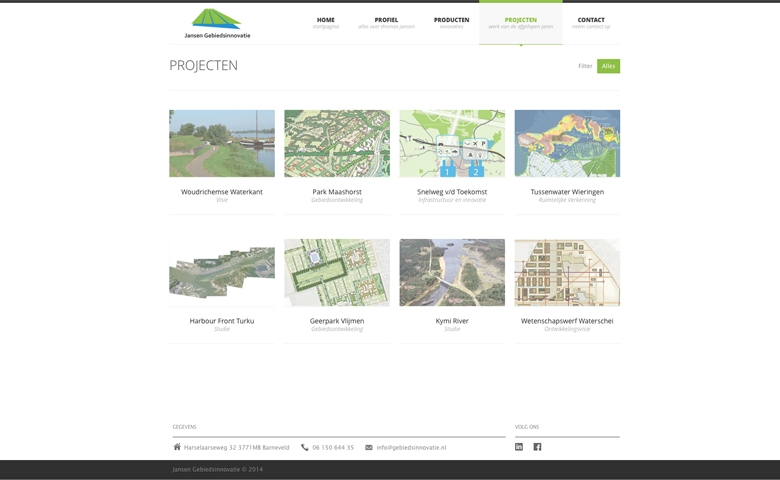The height and width of the screenshot is (480, 780).
Task: Open the Tussenwater Wieringen thumbnail
Action: pos(567,143)
